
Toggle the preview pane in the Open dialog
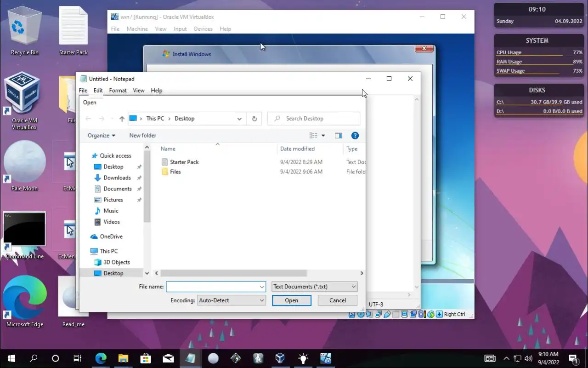(x=339, y=136)
